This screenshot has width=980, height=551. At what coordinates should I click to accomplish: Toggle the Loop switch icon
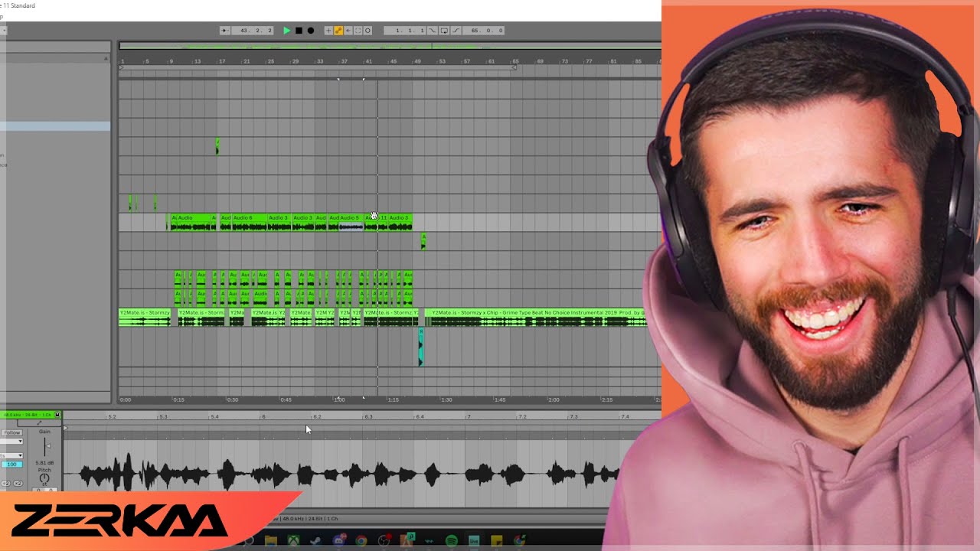444,31
